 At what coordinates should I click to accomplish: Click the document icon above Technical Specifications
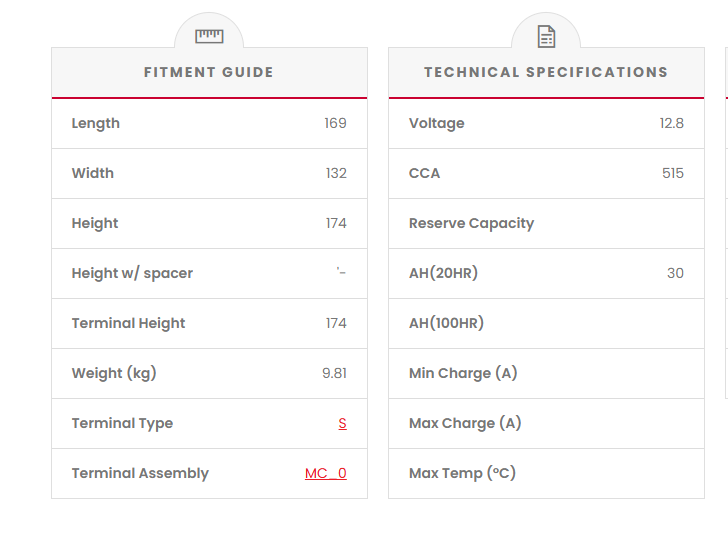tap(546, 37)
